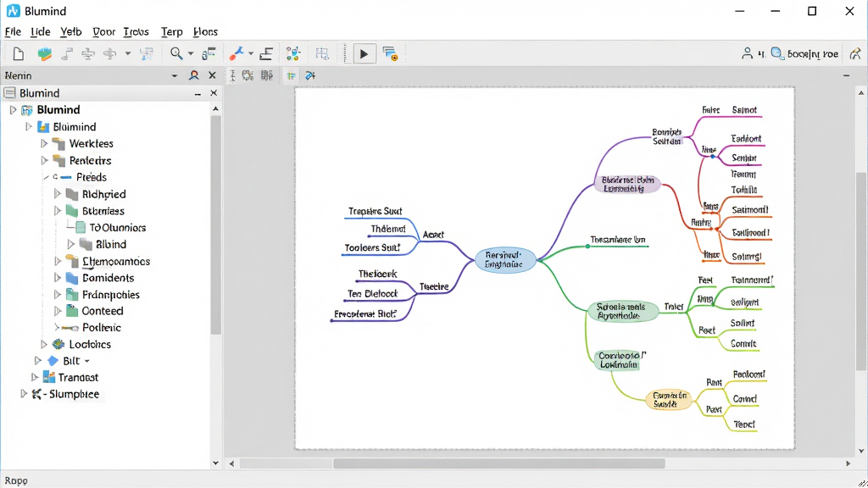Collapse the canvas toolbar with the dash at the far right
Image resolution: width=868 pixels, height=488 pixels.
(x=847, y=75)
